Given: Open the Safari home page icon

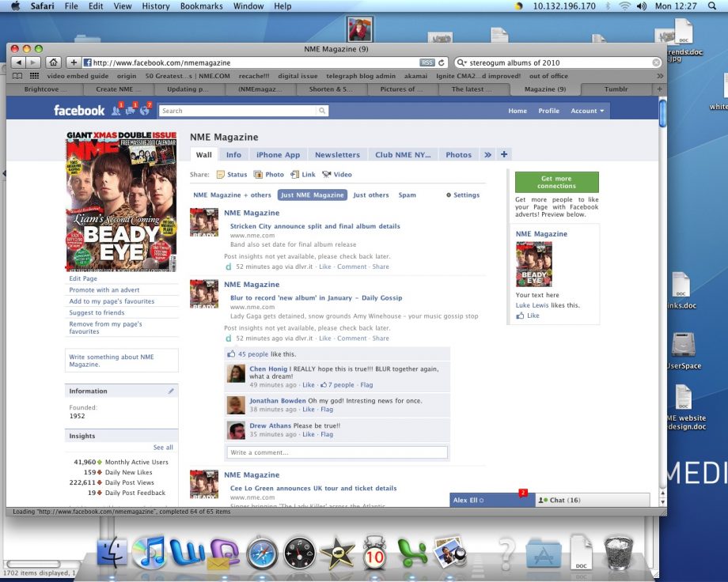Looking at the screenshot, I should (53, 62).
